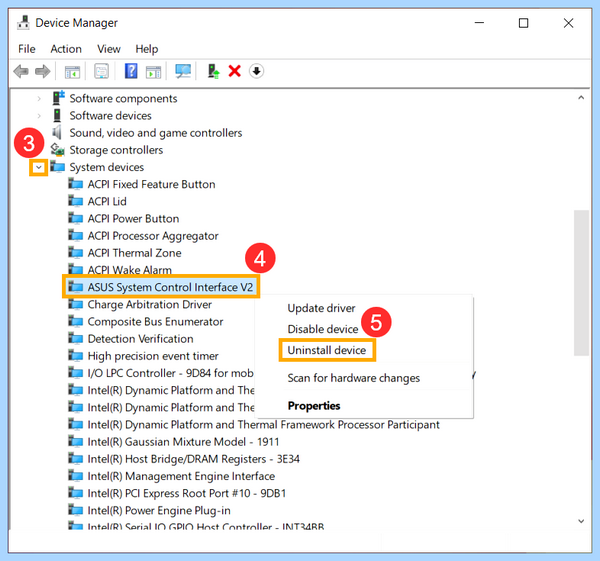Open the File menu
The image size is (600, 561).
[x=27, y=49]
